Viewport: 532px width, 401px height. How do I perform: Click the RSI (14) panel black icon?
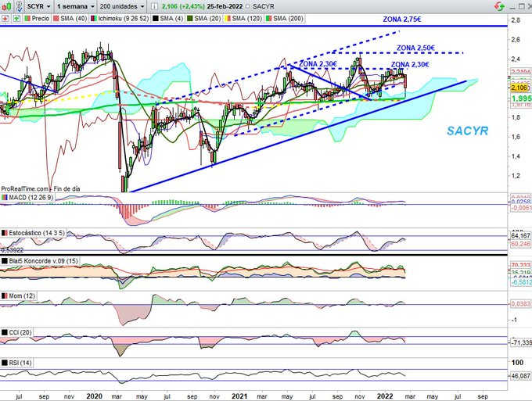coord(5,363)
